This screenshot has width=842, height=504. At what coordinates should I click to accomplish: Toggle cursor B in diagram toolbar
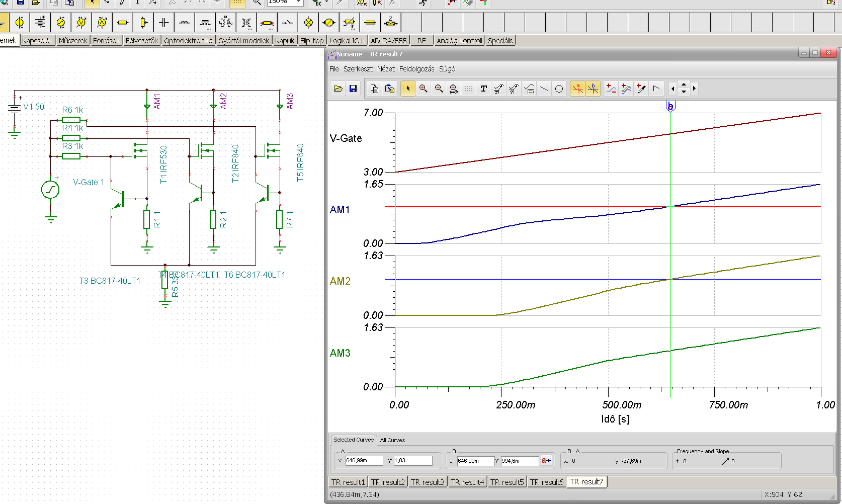pyautogui.click(x=593, y=89)
